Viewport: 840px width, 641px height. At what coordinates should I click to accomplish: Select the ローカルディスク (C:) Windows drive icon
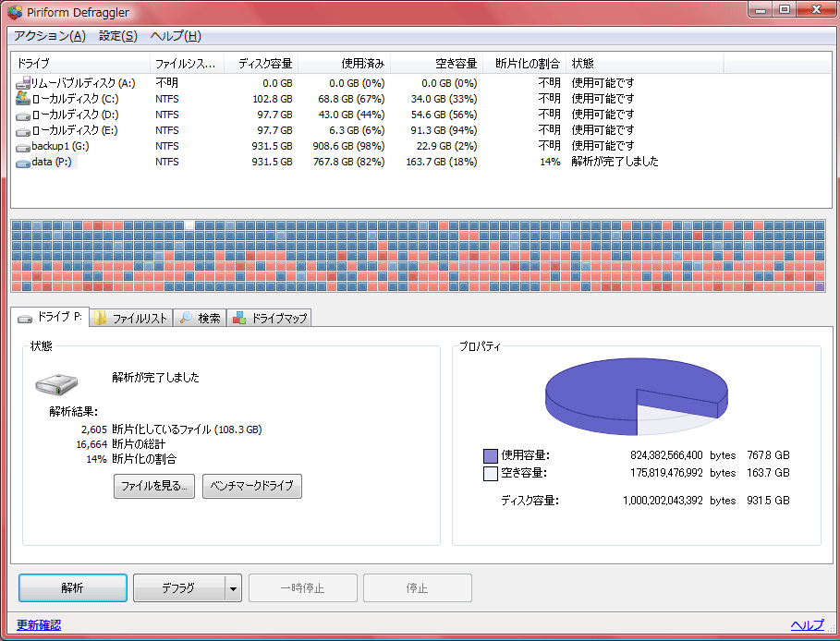(23, 99)
